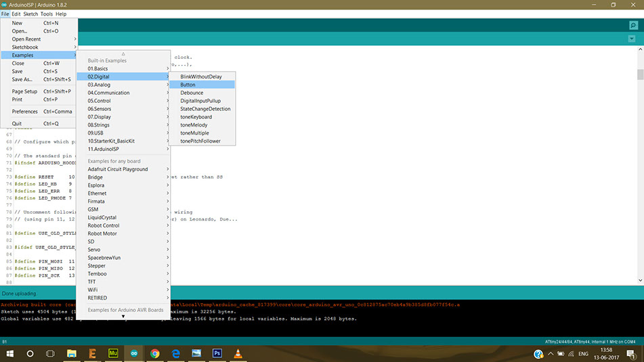Open the GSM library examples
This screenshot has height=362, width=644.
click(x=123, y=209)
